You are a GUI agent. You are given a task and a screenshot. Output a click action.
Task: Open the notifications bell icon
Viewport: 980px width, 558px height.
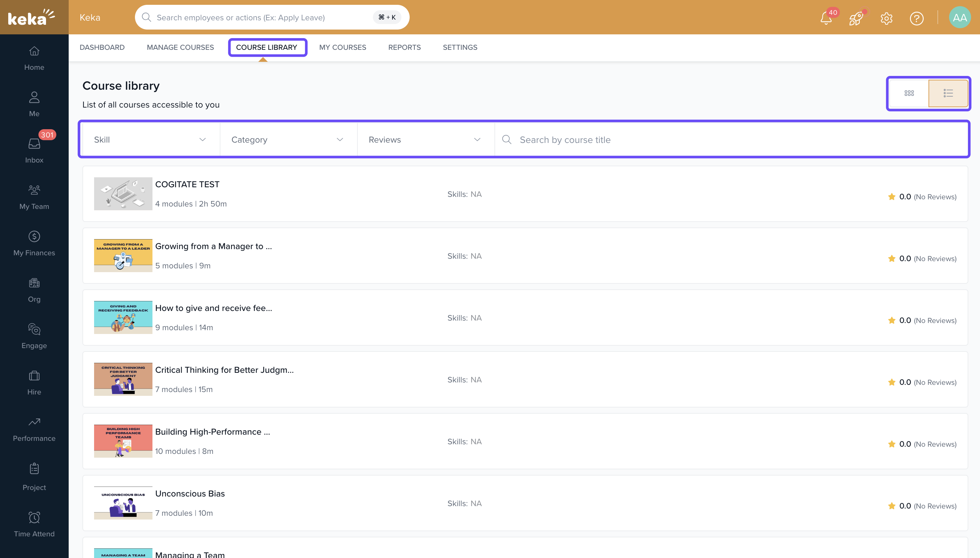[x=826, y=18]
